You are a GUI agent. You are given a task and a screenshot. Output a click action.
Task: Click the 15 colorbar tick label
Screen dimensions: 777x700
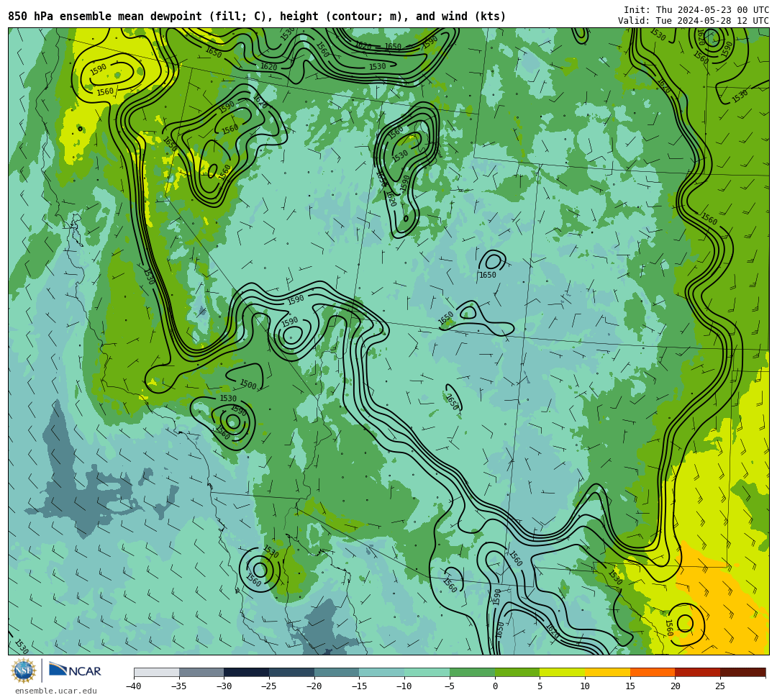[x=630, y=686]
